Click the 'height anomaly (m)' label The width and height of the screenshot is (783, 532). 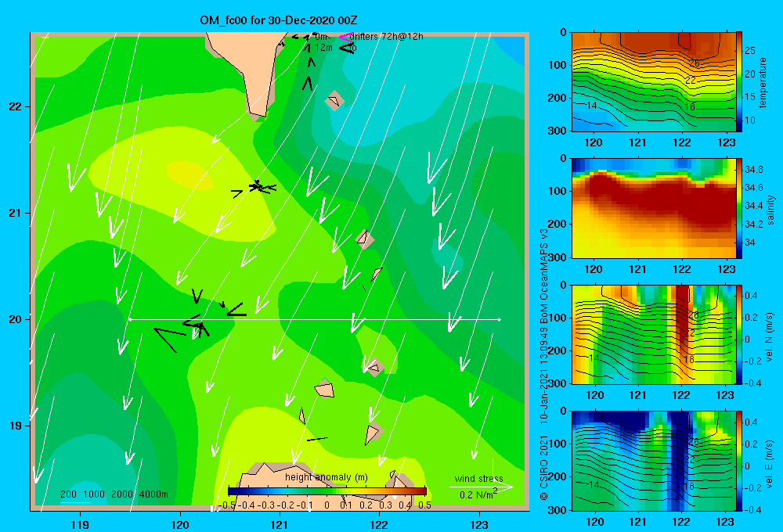326,477
